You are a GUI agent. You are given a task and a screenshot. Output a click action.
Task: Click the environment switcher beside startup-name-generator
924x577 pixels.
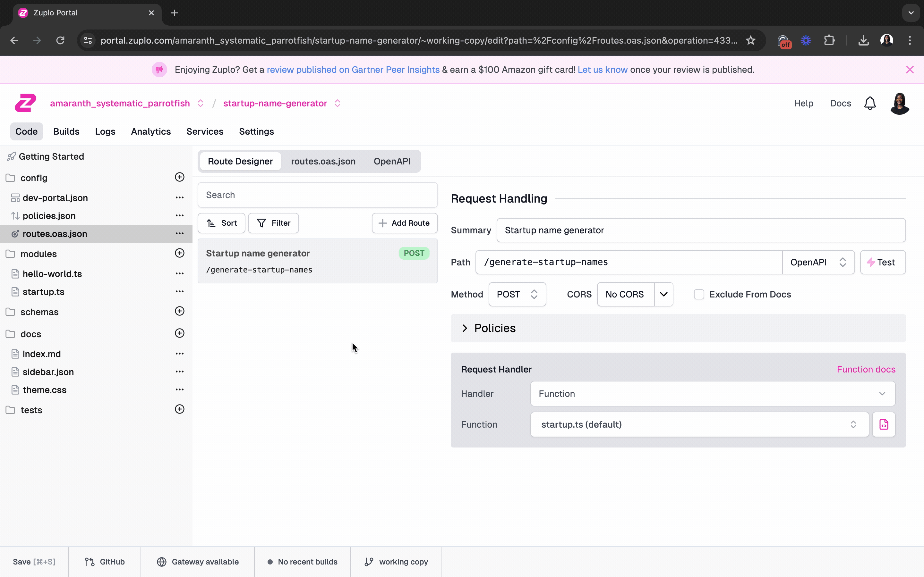338,103
